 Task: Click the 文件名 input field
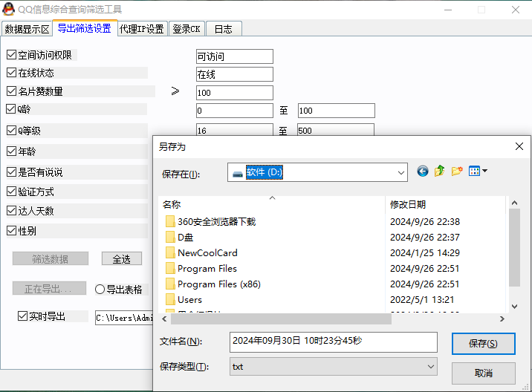tap(333, 342)
